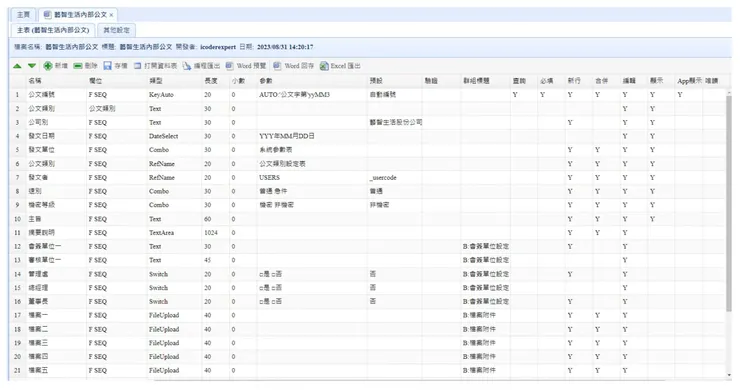Image resolution: width=740 pixels, height=390 pixels.
Task: Click the USERS parameter cell
Action: (311, 178)
